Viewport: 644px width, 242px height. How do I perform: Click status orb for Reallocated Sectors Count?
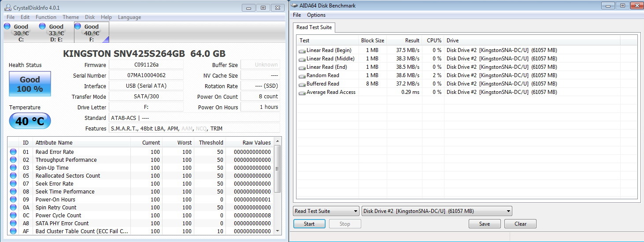point(14,175)
